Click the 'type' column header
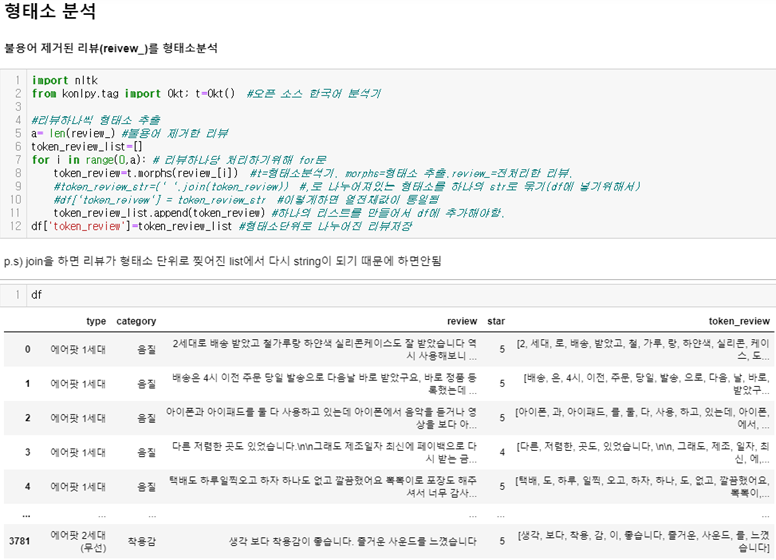The width and height of the screenshot is (776, 560). pos(96,321)
